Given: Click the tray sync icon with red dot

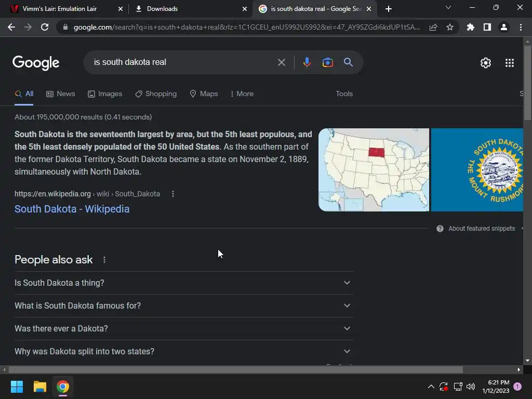Looking at the screenshot, I should 444,387.
